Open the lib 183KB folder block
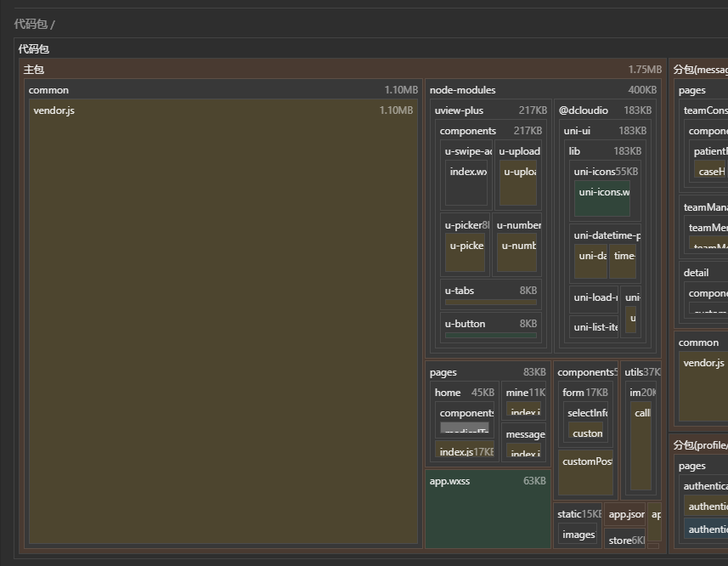The image size is (728, 566). coord(575,151)
